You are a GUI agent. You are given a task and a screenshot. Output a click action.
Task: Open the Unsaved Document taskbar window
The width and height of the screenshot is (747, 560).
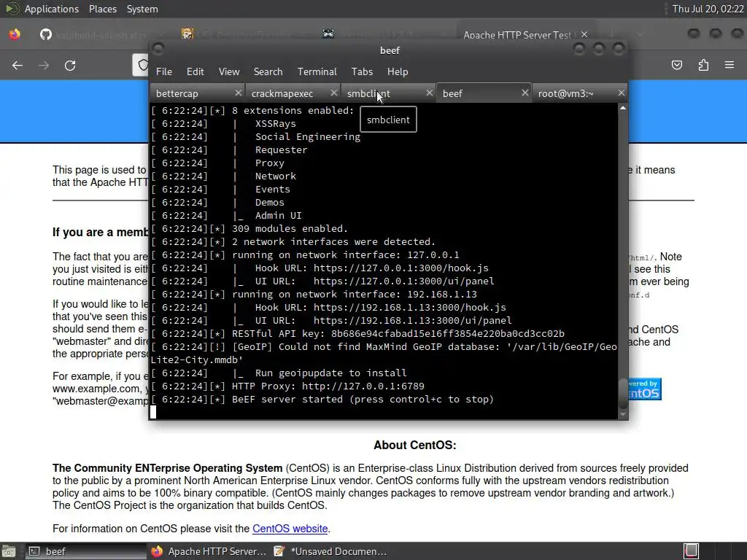tap(331, 551)
